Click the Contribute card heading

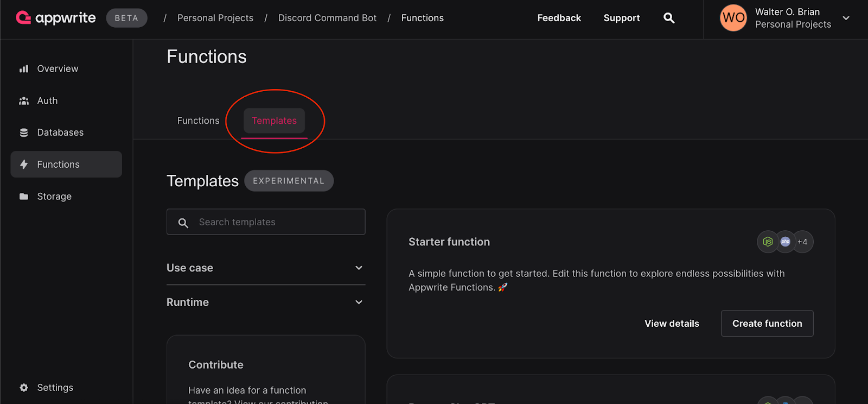click(216, 365)
